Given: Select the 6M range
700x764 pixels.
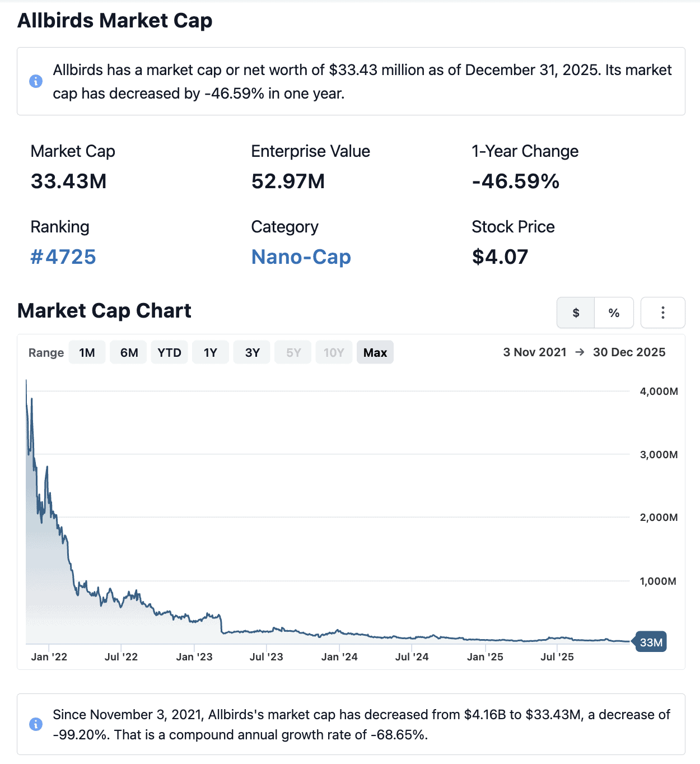Looking at the screenshot, I should pos(129,352).
